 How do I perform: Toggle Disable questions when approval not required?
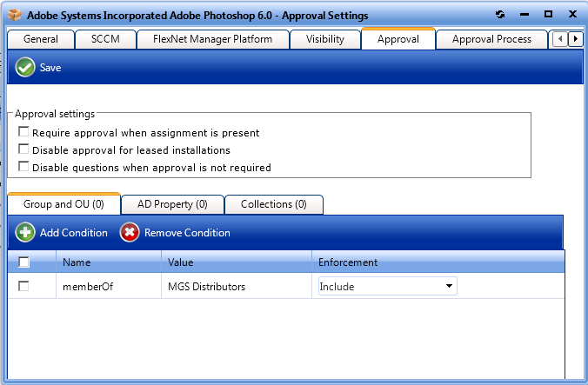(23, 167)
